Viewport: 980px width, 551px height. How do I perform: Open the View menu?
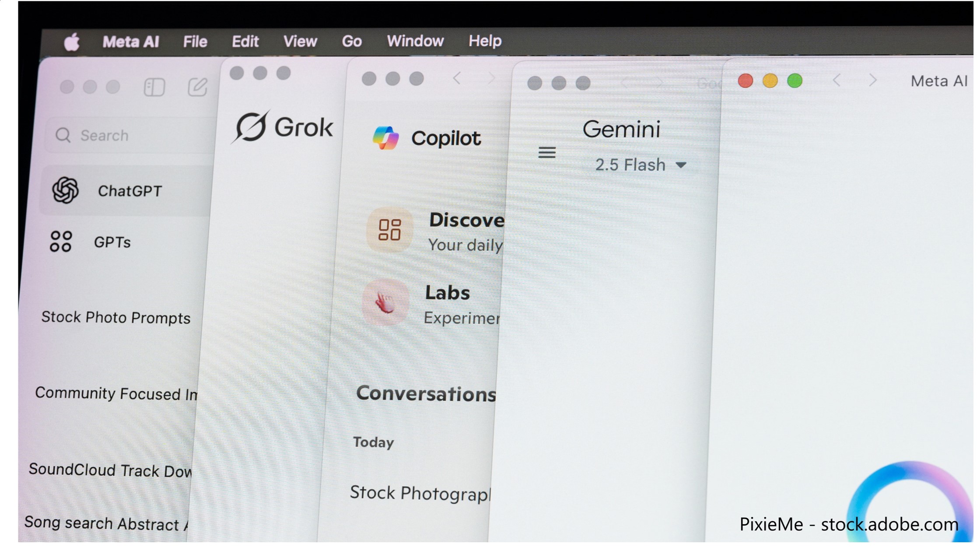(x=300, y=42)
